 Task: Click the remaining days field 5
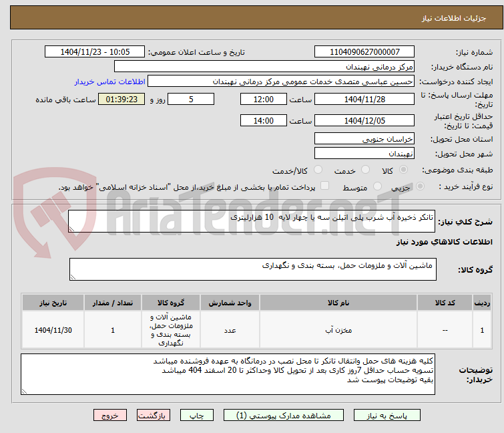pos(191,99)
